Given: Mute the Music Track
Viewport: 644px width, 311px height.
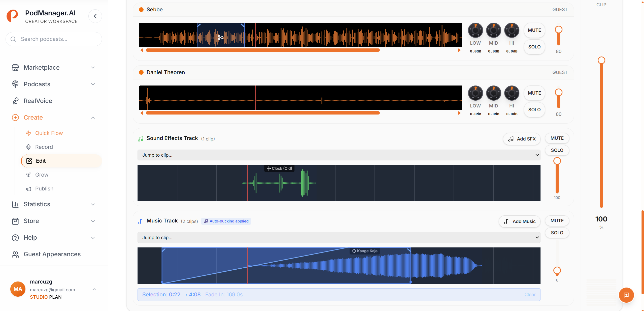Looking at the screenshot, I should coord(557,221).
